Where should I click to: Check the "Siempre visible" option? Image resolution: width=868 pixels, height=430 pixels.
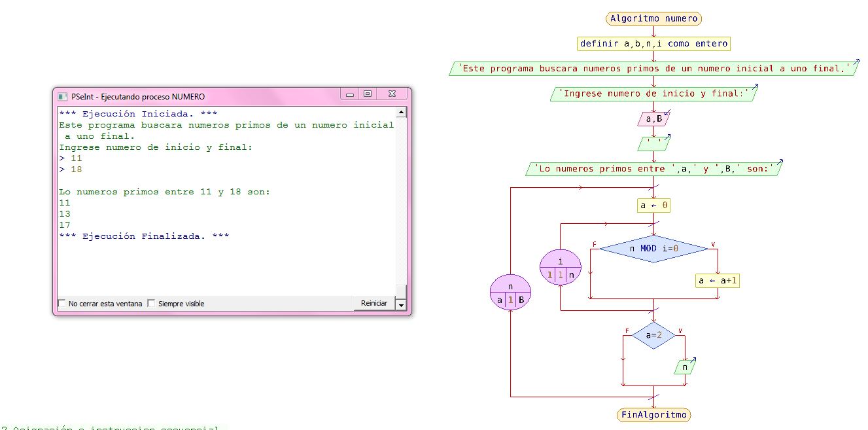pyautogui.click(x=151, y=303)
